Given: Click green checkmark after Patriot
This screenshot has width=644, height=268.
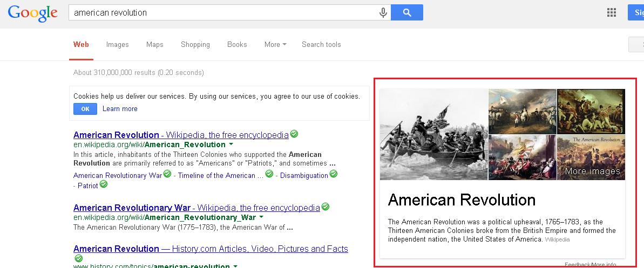Looking at the screenshot, I should [x=104, y=184].
